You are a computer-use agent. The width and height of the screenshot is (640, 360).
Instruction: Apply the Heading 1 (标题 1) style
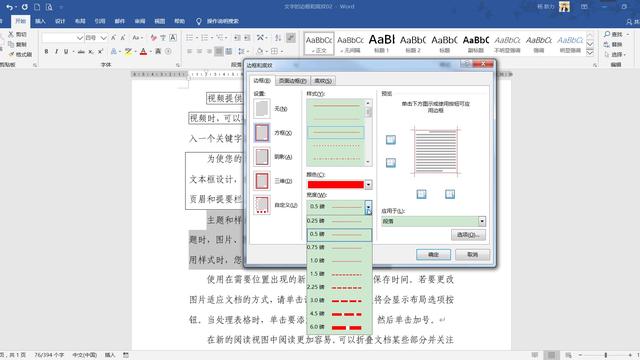[x=382, y=43]
